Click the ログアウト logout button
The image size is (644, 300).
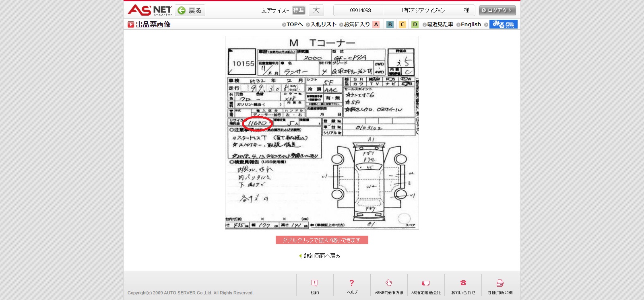[497, 10]
